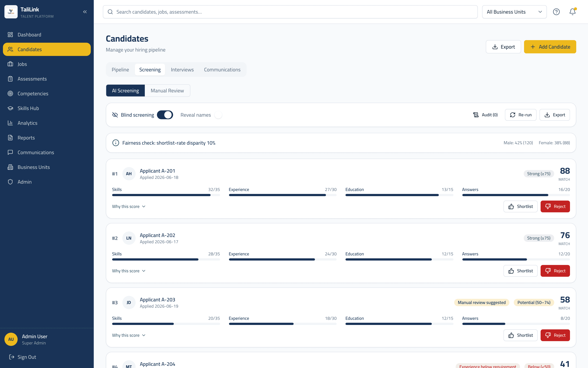Open the notifications bell
Image resolution: width=588 pixels, height=368 pixels.
pyautogui.click(x=572, y=12)
